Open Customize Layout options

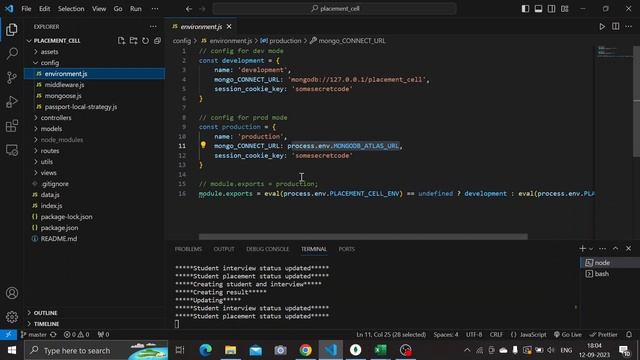pyautogui.click(x=564, y=9)
